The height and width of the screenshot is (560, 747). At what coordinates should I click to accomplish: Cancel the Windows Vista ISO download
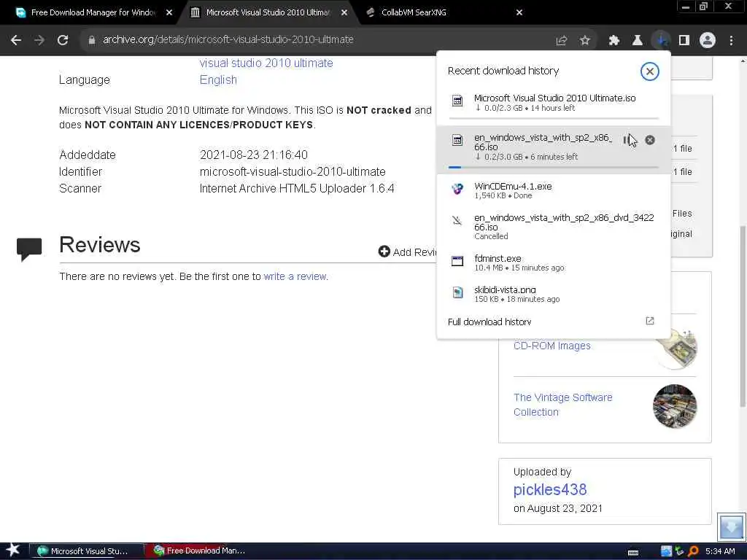[650, 140]
